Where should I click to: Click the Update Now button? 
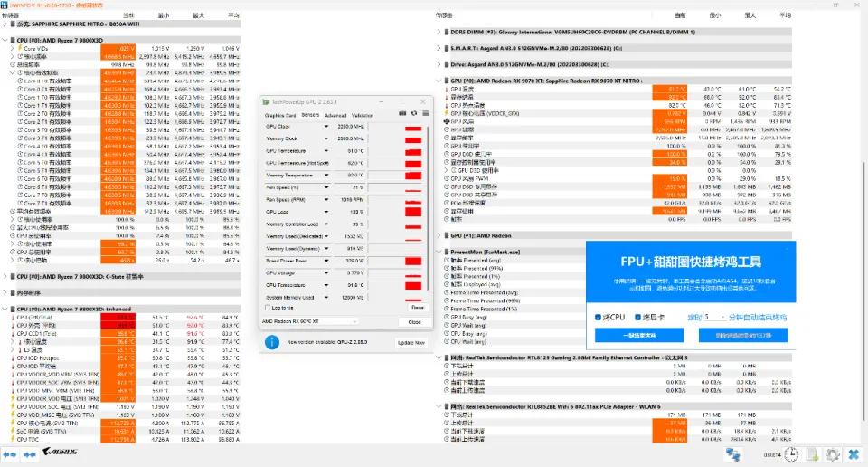pyautogui.click(x=411, y=342)
